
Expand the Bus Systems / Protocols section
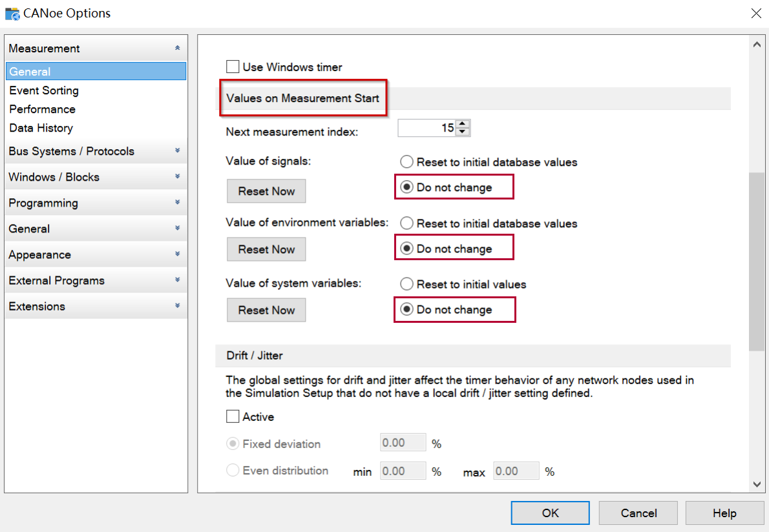click(177, 151)
